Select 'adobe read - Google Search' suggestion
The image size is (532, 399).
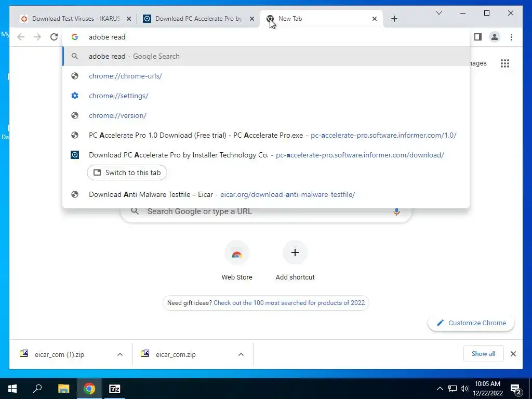(x=266, y=56)
